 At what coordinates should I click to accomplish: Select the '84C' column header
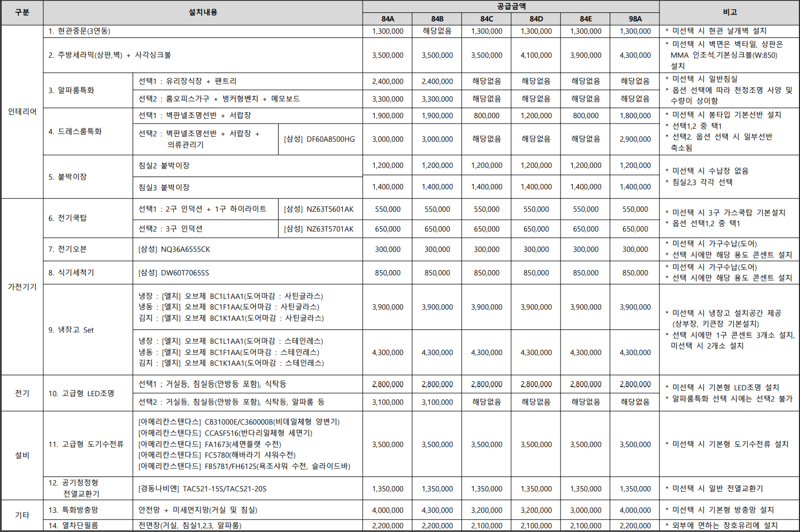click(487, 19)
